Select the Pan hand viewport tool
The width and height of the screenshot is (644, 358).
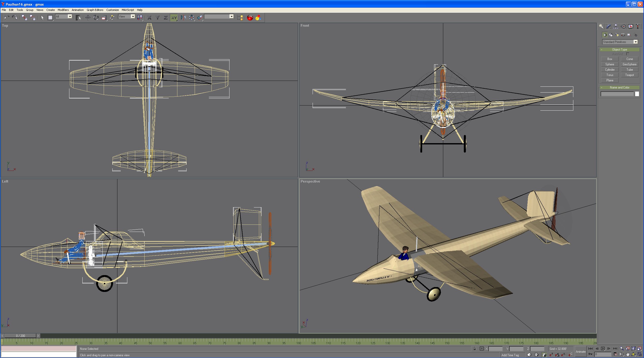point(628,354)
